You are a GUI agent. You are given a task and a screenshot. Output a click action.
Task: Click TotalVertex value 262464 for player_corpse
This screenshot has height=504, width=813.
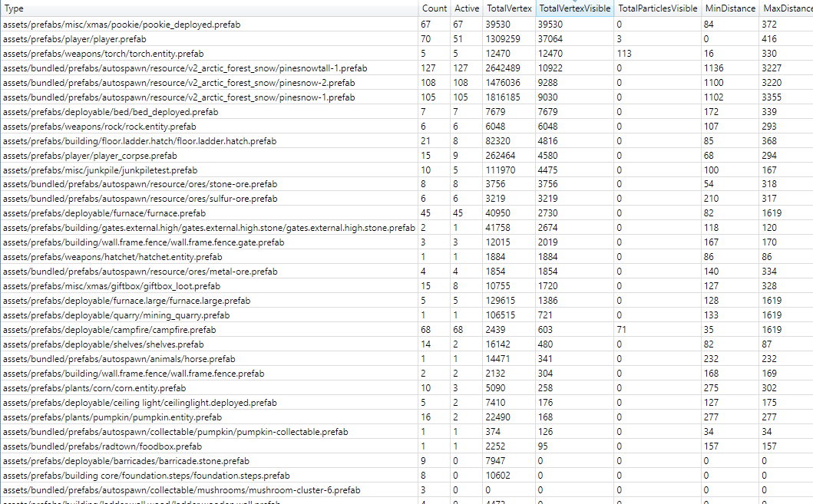click(x=501, y=156)
